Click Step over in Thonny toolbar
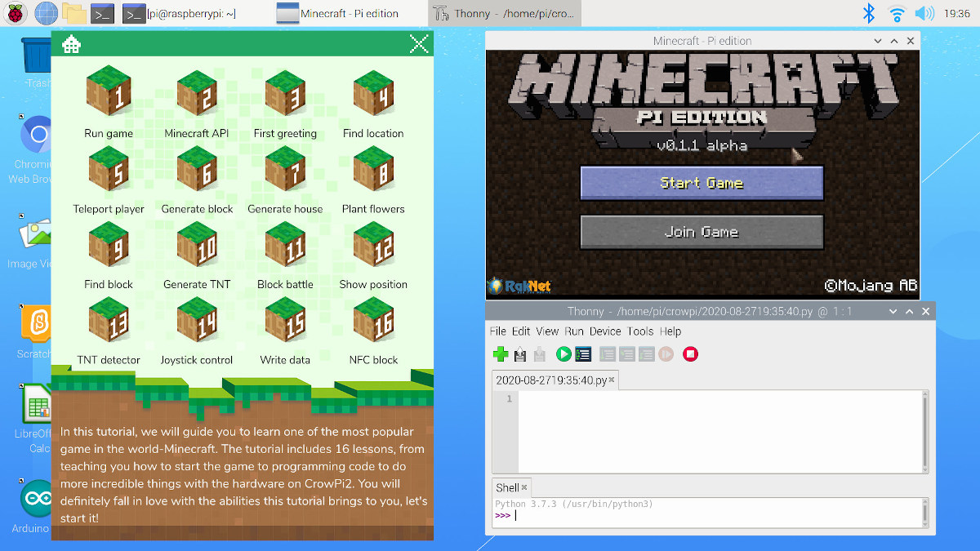 tap(608, 354)
